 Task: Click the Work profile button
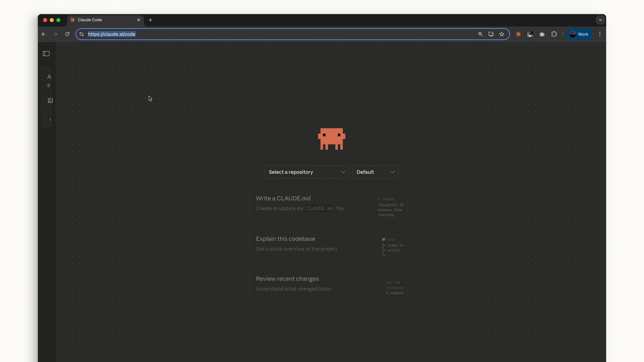[x=579, y=34]
